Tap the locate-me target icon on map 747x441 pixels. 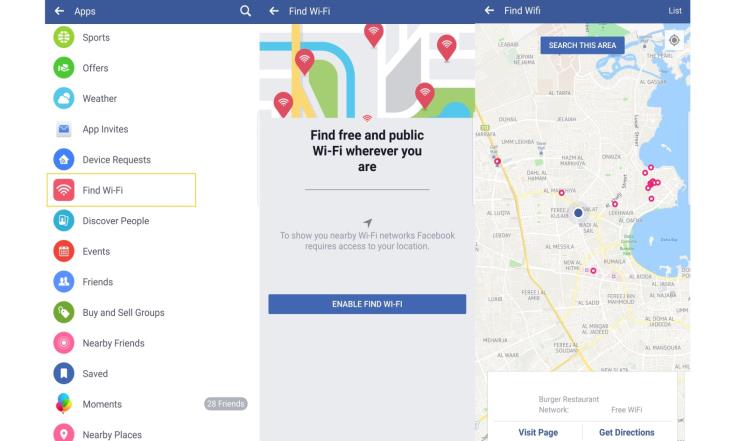[674, 40]
